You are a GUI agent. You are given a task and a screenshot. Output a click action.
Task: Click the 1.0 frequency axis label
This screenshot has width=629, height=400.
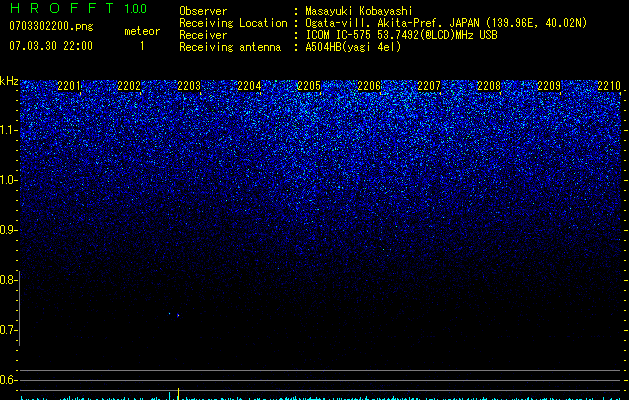click(8, 180)
